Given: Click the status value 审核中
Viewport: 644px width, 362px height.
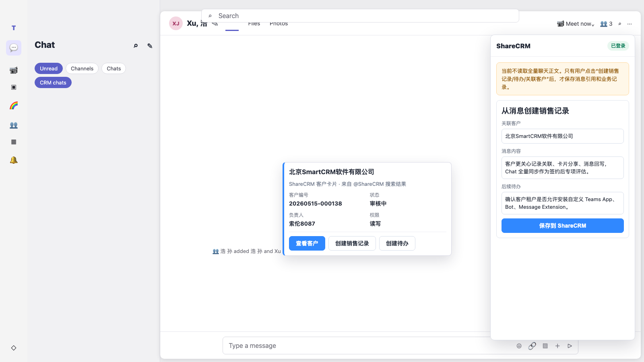Looking at the screenshot, I should click(378, 204).
